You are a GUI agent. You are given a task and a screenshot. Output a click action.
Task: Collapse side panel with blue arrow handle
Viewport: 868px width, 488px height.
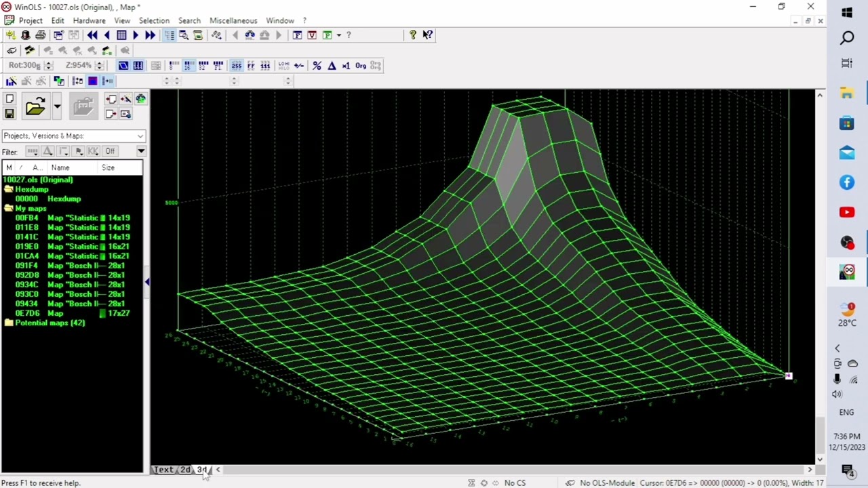point(147,282)
